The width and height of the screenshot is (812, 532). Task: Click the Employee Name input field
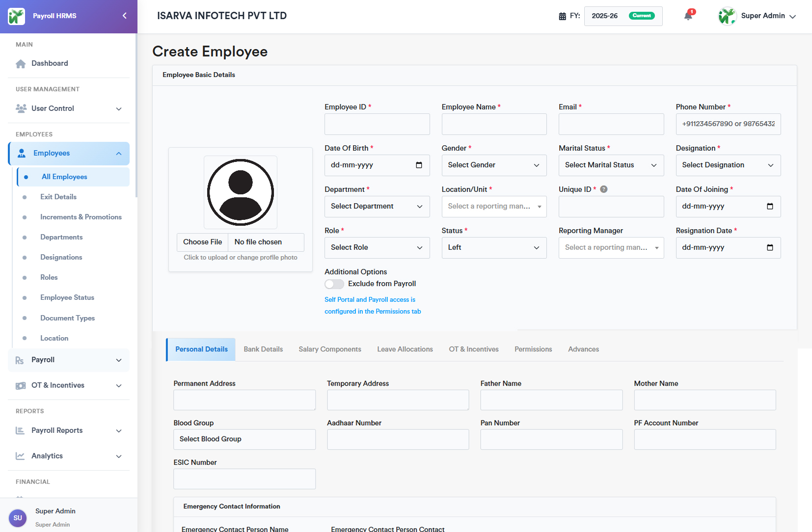(x=493, y=124)
